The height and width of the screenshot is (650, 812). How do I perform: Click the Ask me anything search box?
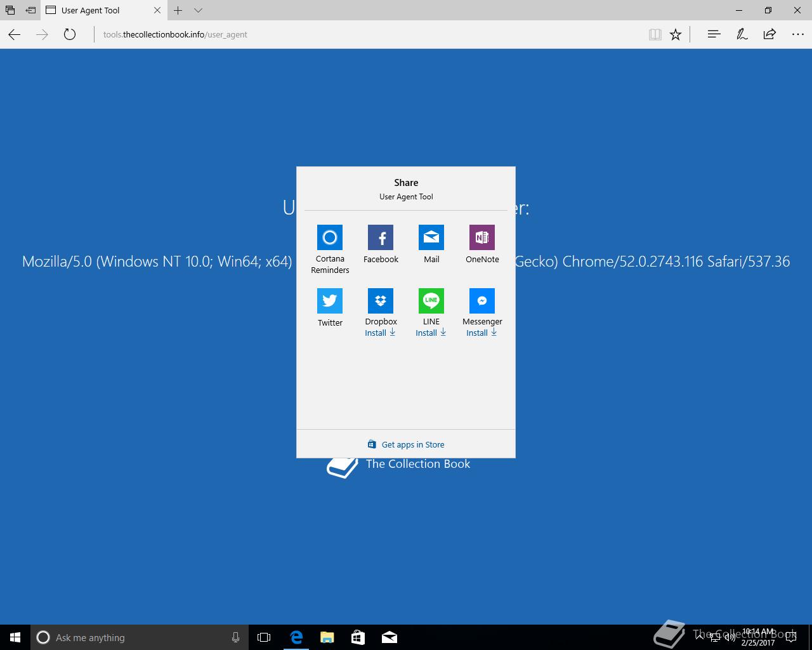tap(139, 637)
